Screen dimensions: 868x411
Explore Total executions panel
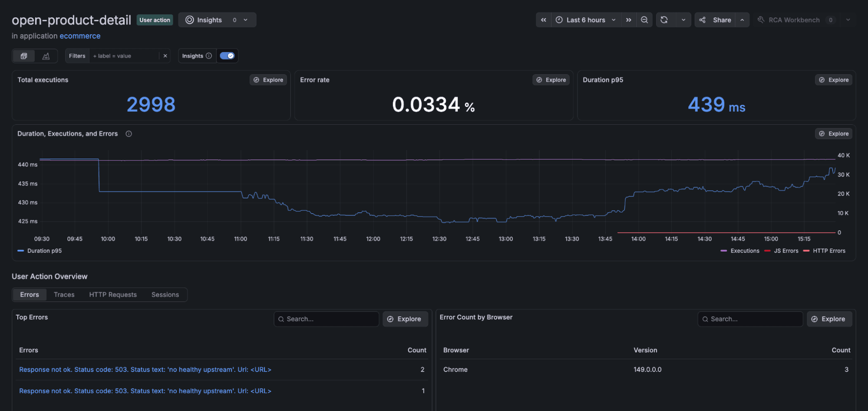268,80
